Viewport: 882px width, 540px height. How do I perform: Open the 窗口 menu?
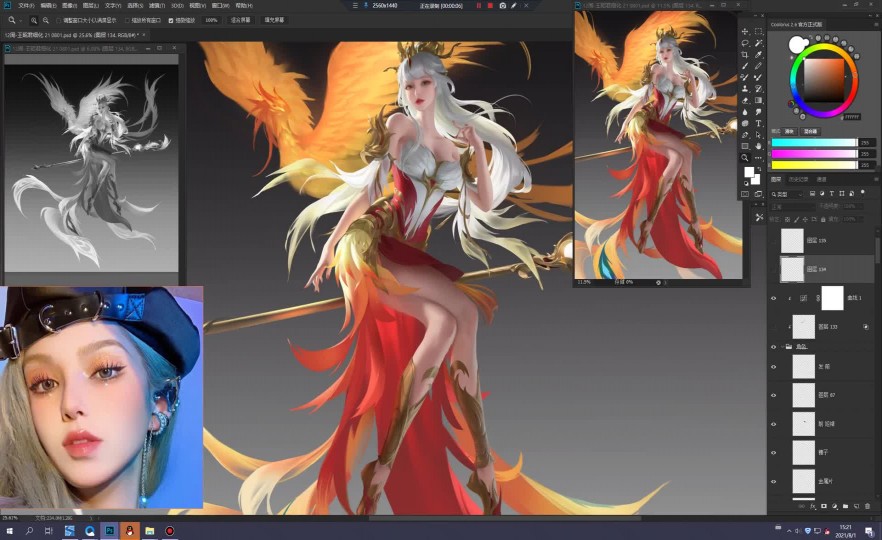click(x=220, y=6)
